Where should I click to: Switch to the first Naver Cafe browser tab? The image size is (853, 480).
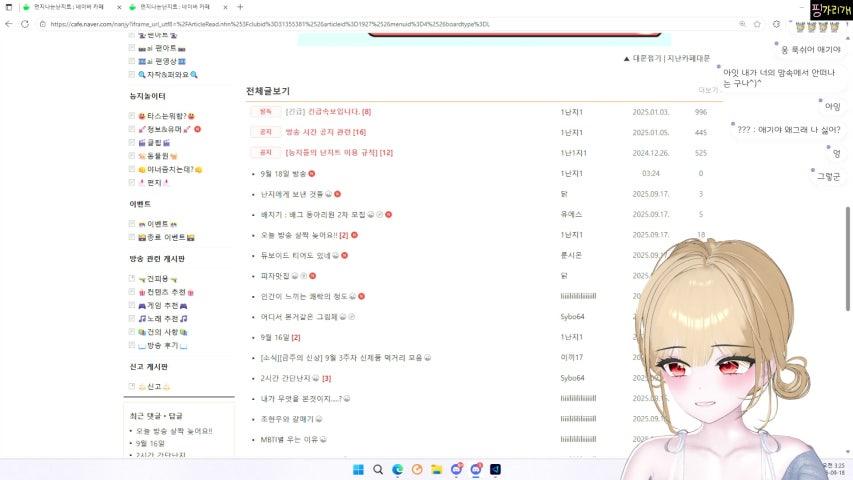pyautogui.click(x=69, y=7)
